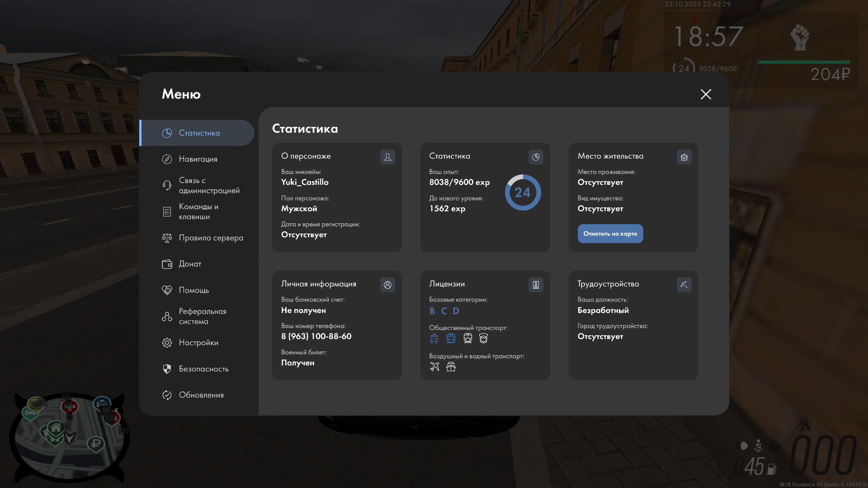
Task: Open the Навигация menu section
Action: point(198,159)
